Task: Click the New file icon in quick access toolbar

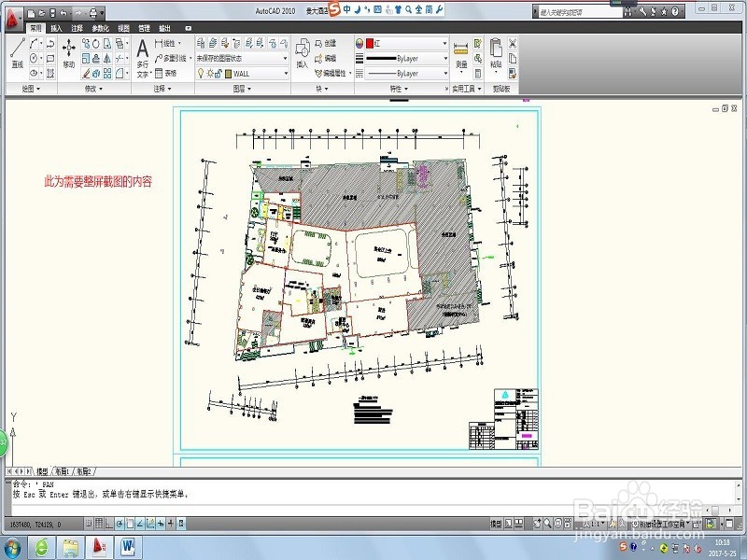Action: (x=31, y=13)
